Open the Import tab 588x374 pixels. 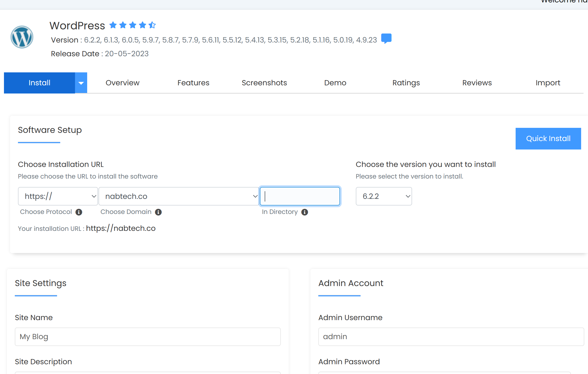coord(548,83)
